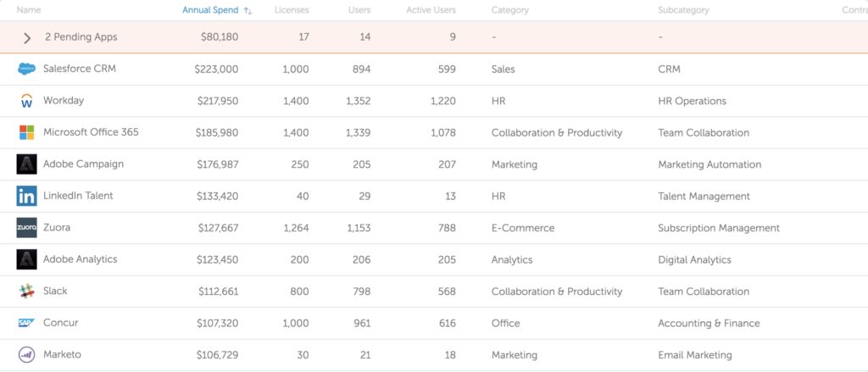Click the Category column header
Image resolution: width=868 pixels, height=372 pixels.
coord(509,10)
